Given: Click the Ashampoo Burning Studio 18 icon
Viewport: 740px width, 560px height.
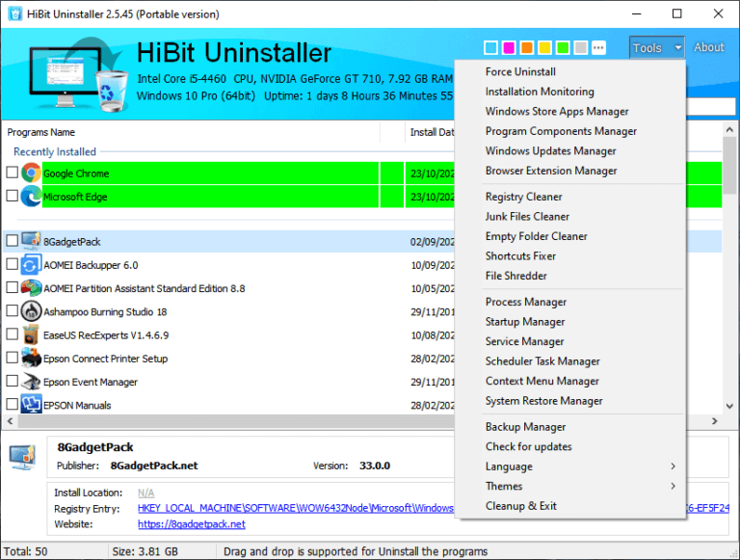Looking at the screenshot, I should point(31,311).
